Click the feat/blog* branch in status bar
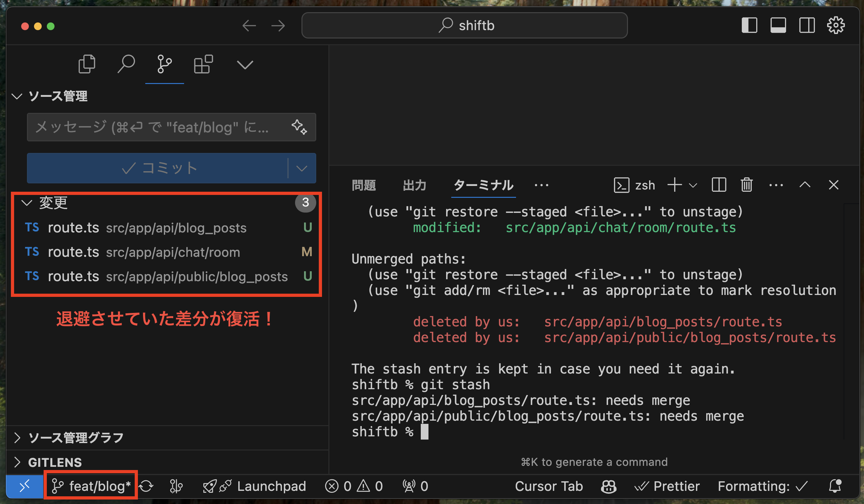Viewport: 864px width, 504px height. click(x=91, y=486)
